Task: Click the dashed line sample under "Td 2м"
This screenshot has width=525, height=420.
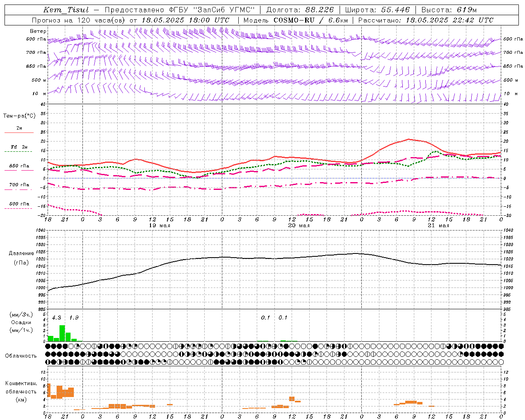Action: coord(18,152)
